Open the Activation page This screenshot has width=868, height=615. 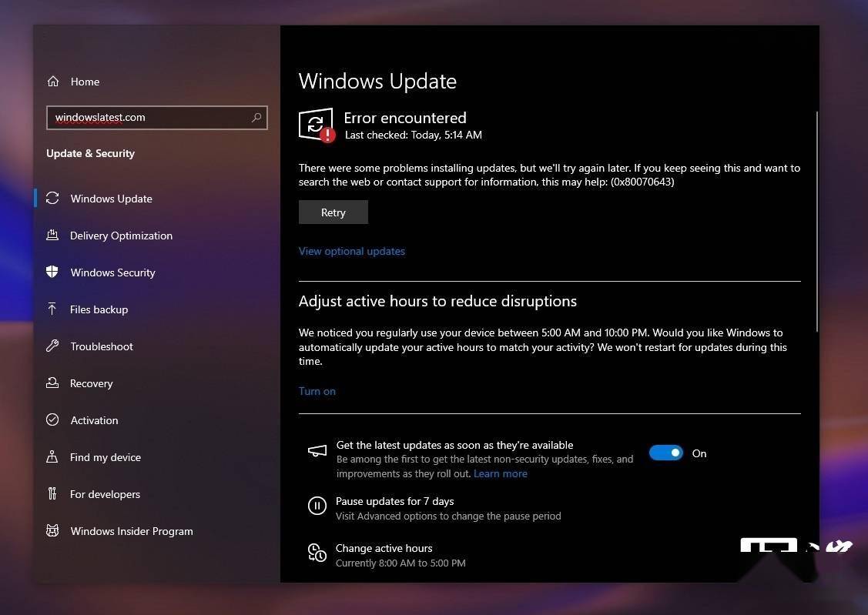94,420
